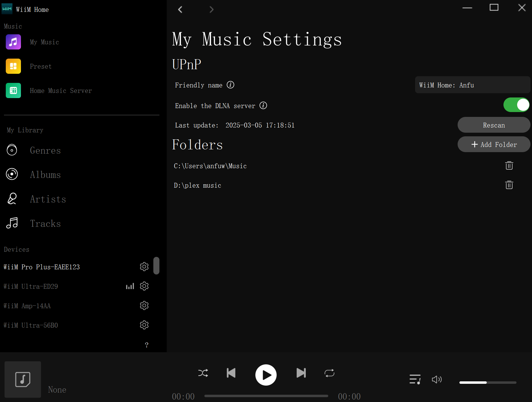Skip to next track
Viewport: 532px width, 402px height.
pyautogui.click(x=301, y=373)
